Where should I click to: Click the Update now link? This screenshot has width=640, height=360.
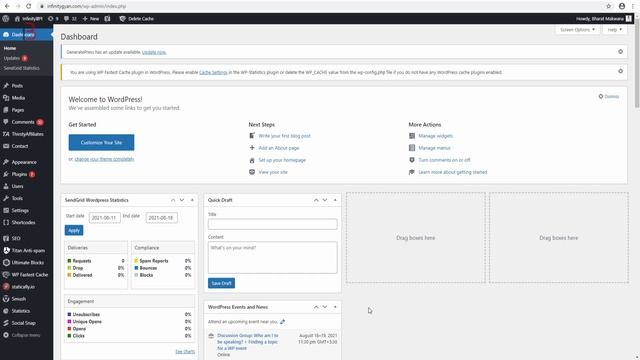154,52
